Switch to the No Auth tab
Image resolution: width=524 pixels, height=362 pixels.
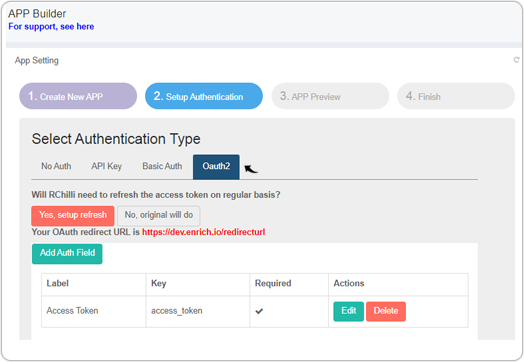(56, 166)
